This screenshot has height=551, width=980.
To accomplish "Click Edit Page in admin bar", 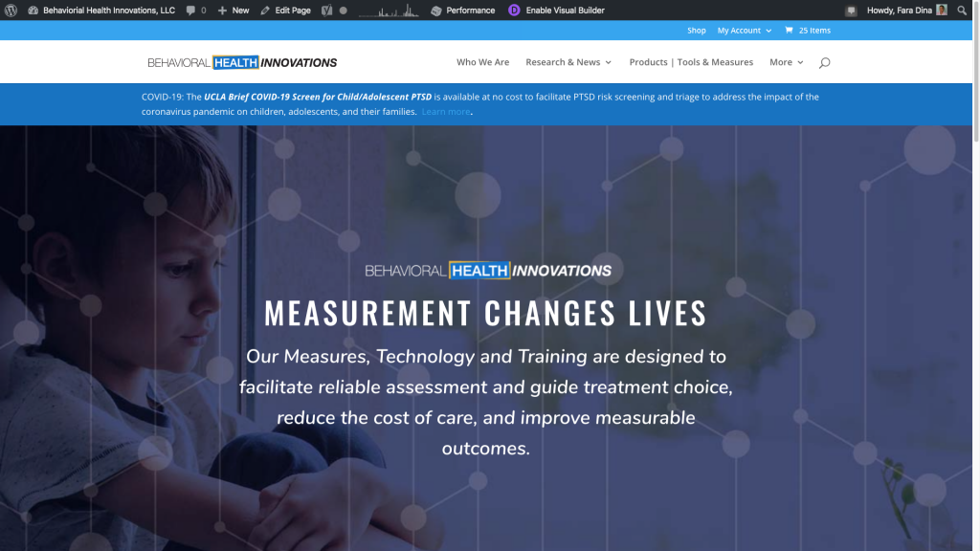I will [x=285, y=10].
